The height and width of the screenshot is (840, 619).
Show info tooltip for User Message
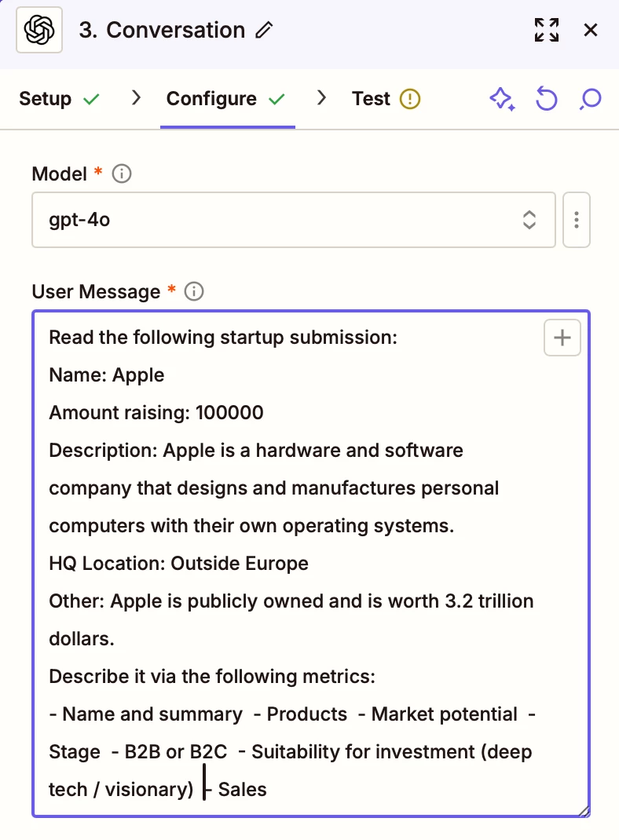[194, 291]
